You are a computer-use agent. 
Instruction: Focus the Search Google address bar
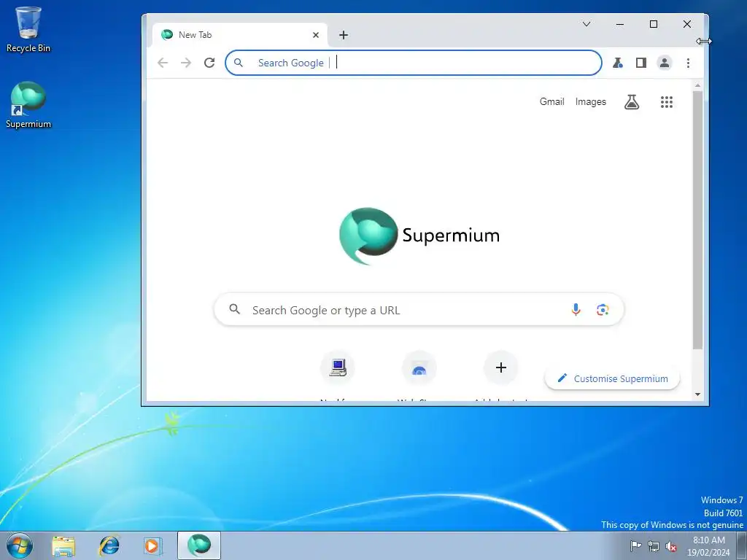tap(414, 63)
